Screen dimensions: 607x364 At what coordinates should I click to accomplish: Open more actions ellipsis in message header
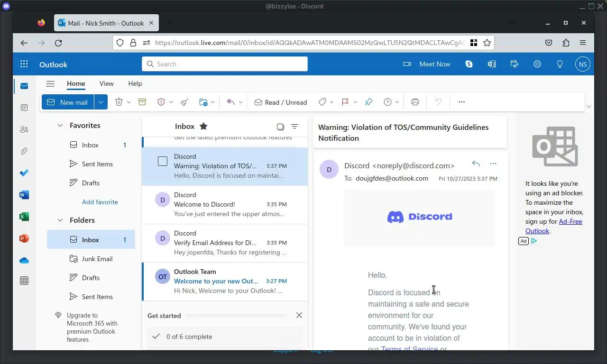coord(493,164)
